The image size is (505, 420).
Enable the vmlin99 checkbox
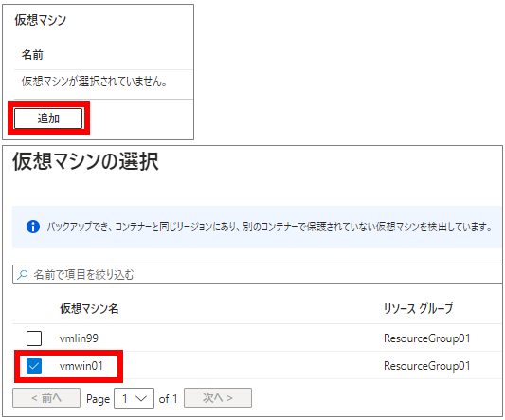(34, 338)
